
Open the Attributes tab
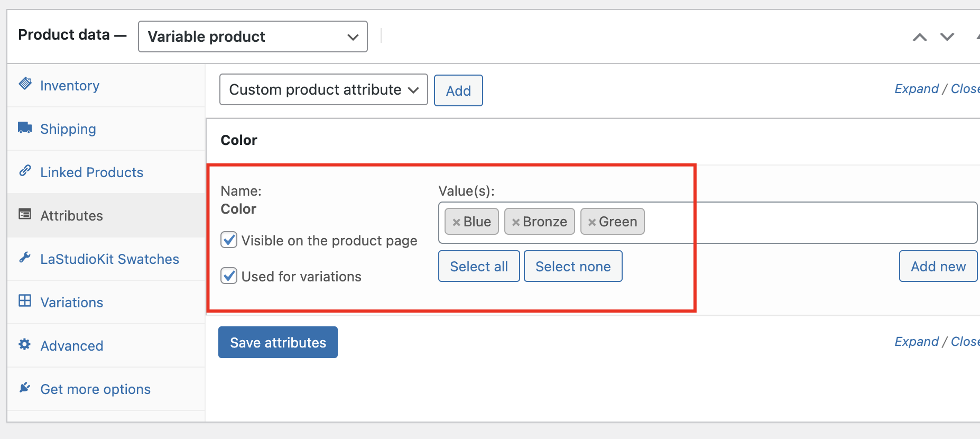[71, 216]
